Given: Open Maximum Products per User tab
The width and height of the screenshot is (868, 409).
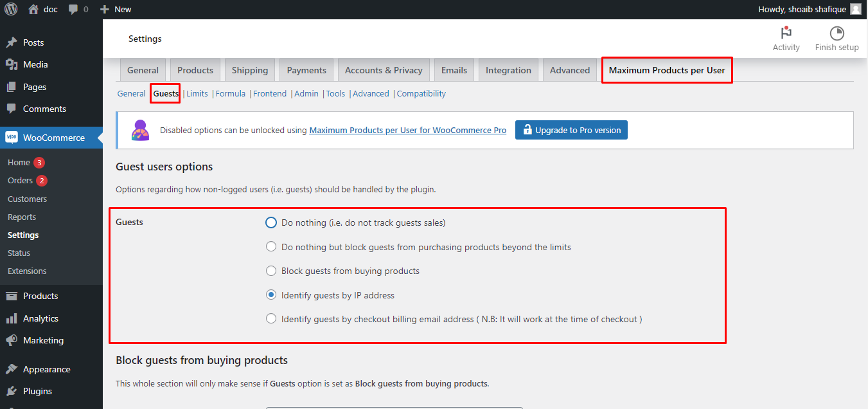Looking at the screenshot, I should (667, 70).
